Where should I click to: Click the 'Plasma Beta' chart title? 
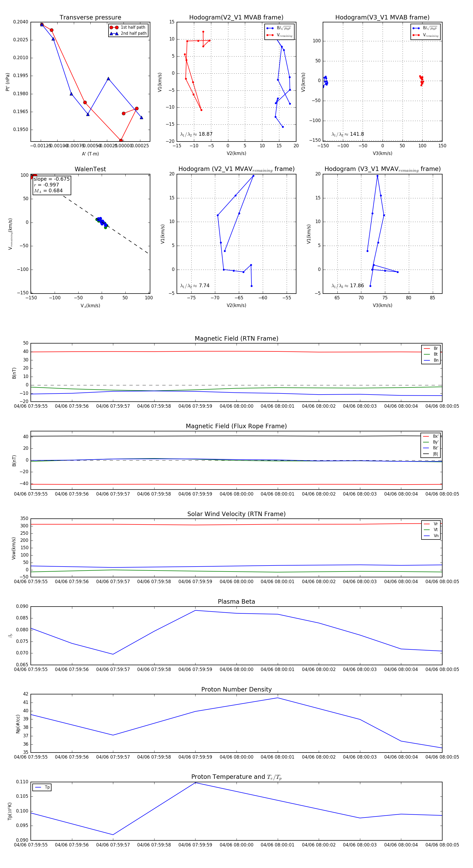[x=236, y=602]
